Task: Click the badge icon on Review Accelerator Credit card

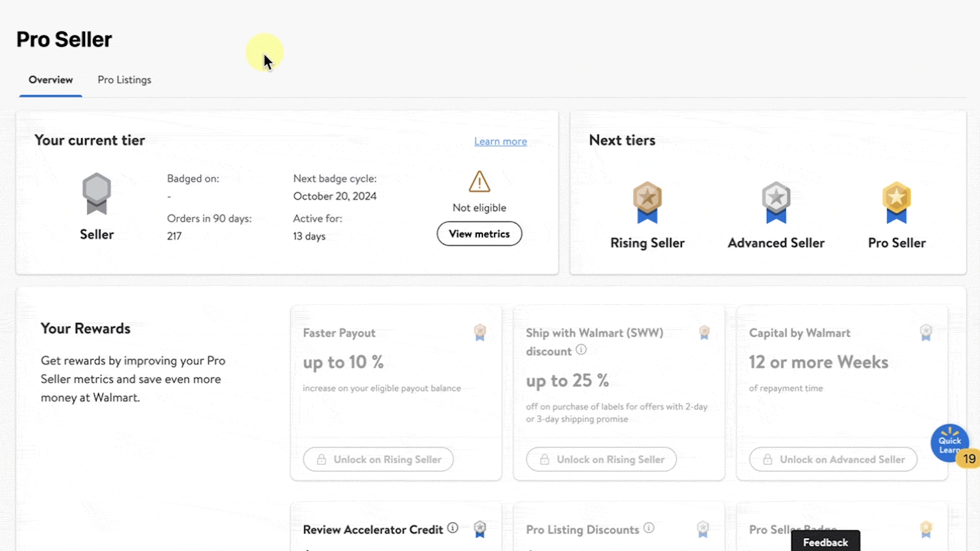Action: coord(480,529)
